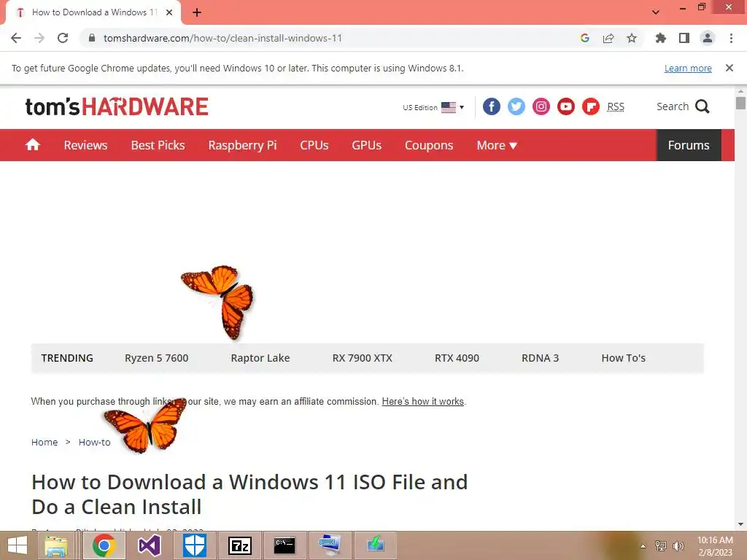Open the Chrome extensions puzzle icon
Screen dimensions: 747x560
pyautogui.click(x=660, y=38)
